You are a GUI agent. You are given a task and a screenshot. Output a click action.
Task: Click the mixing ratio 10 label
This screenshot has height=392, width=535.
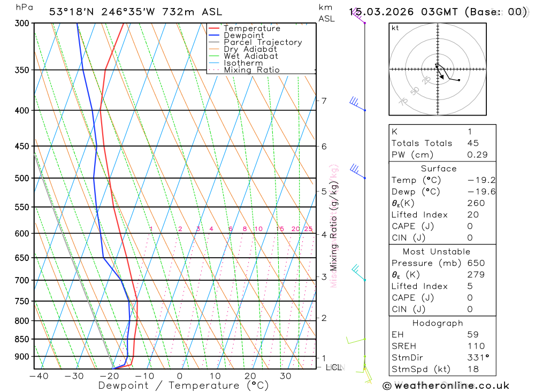(258, 229)
